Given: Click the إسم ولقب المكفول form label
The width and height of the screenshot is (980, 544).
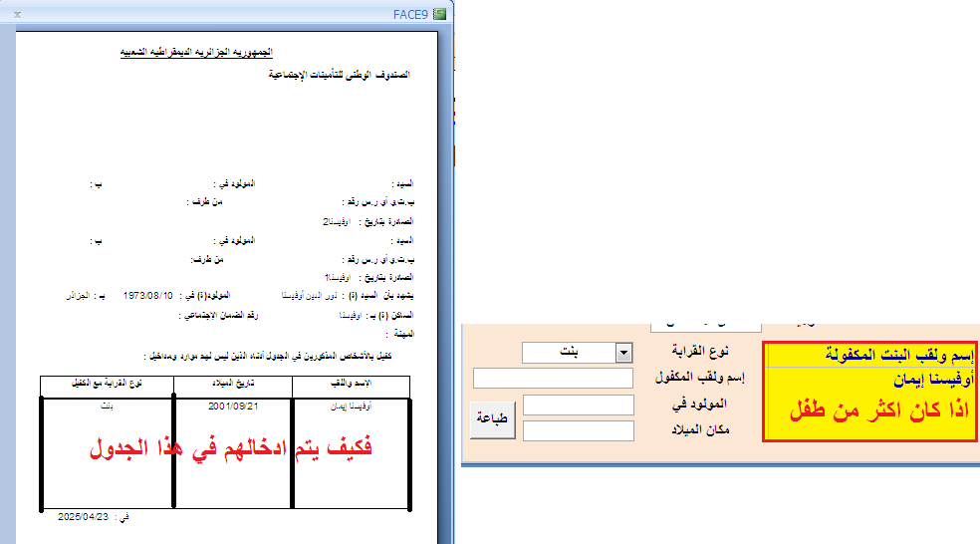Looking at the screenshot, I should coord(699,378).
